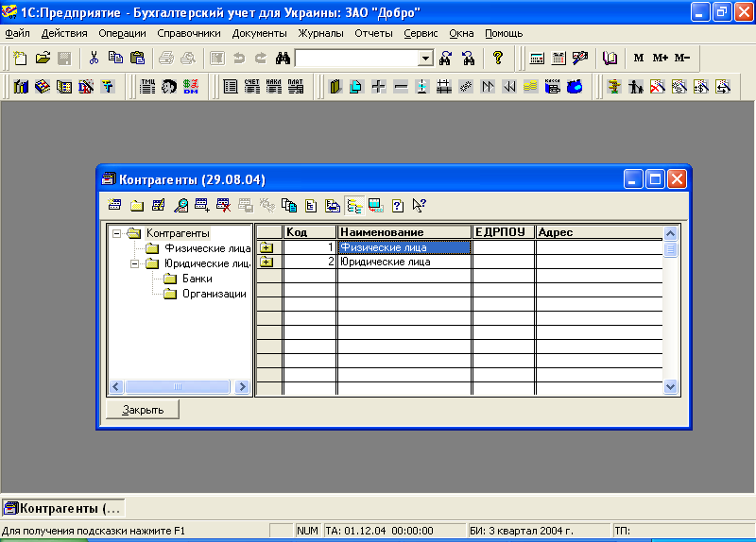Click the Наименование column header
The width and height of the screenshot is (756, 542).
click(x=404, y=232)
